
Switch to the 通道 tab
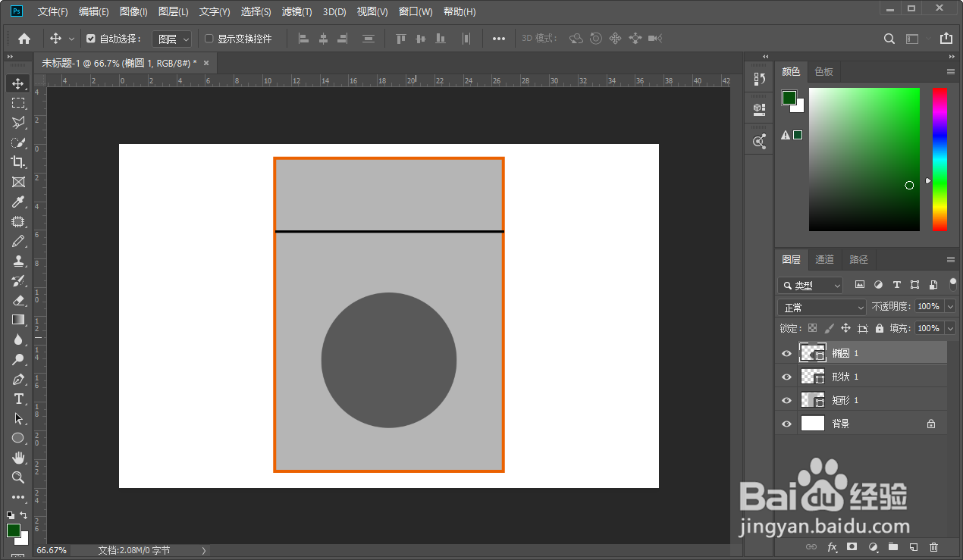click(824, 259)
